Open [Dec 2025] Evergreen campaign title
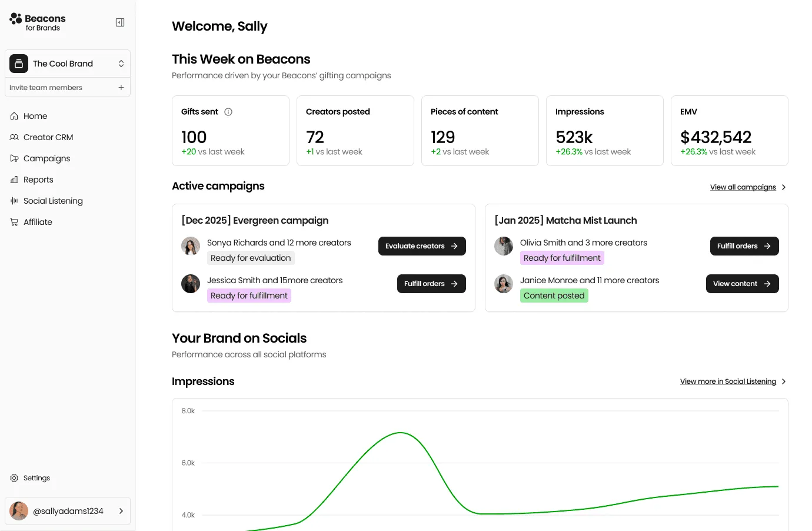The height and width of the screenshot is (531, 812). point(255,220)
